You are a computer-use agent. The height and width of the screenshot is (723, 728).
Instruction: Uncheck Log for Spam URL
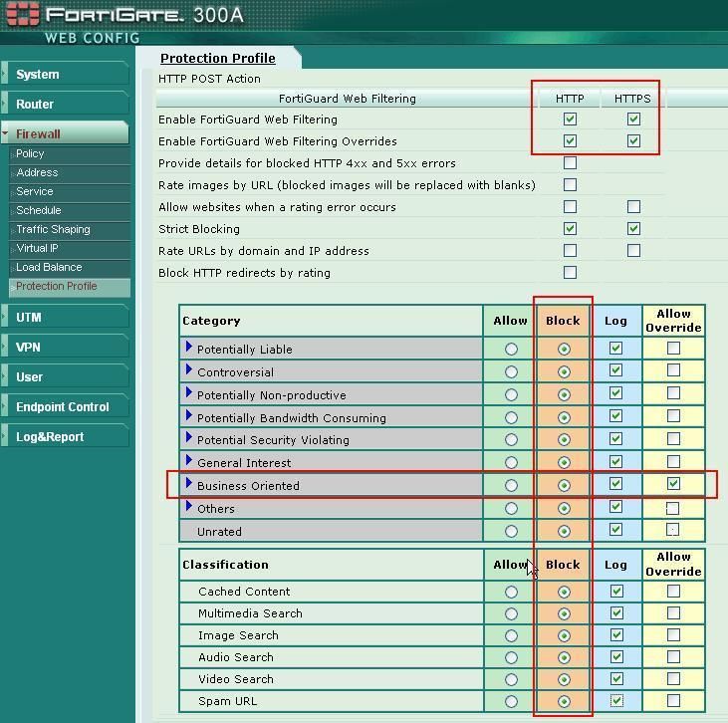(616, 700)
